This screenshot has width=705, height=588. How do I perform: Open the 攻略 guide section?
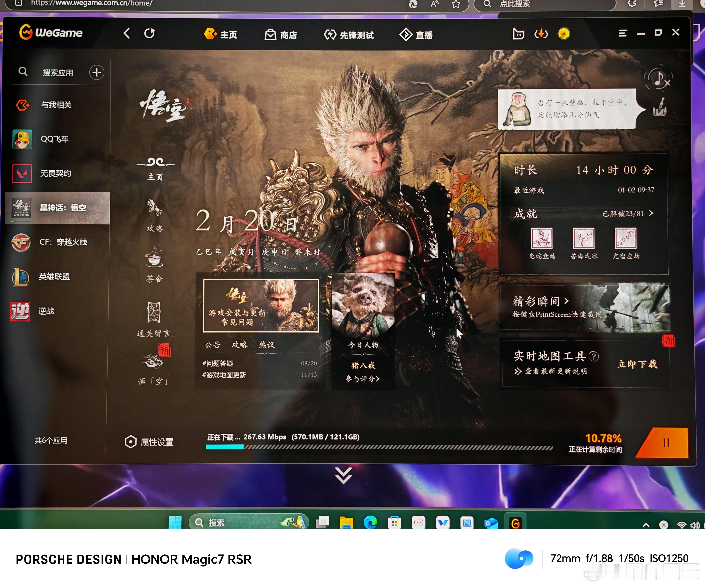(155, 216)
